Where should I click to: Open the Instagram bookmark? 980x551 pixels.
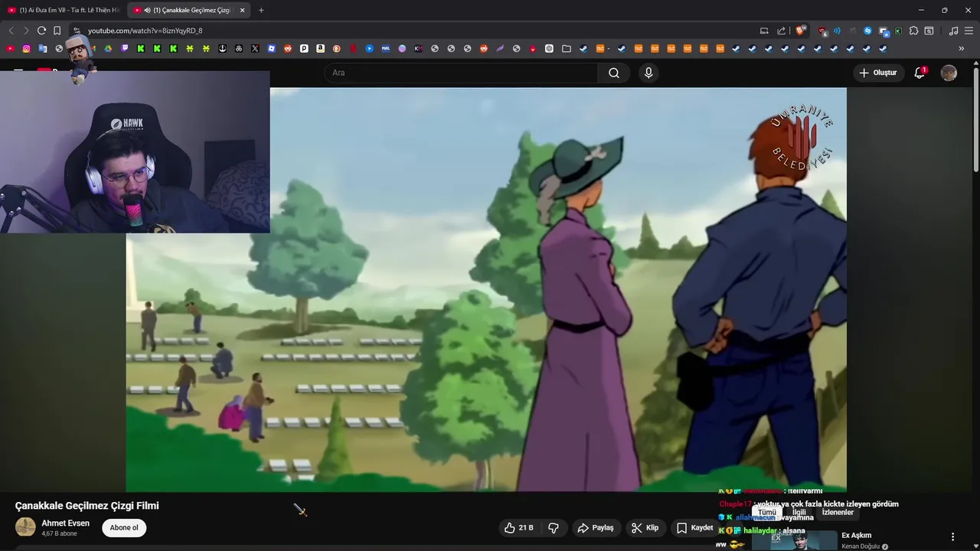[x=26, y=48]
